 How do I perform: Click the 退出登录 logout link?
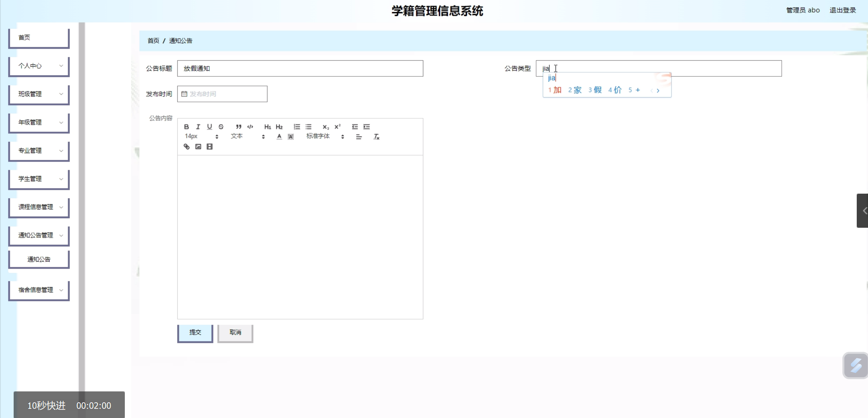click(x=842, y=10)
